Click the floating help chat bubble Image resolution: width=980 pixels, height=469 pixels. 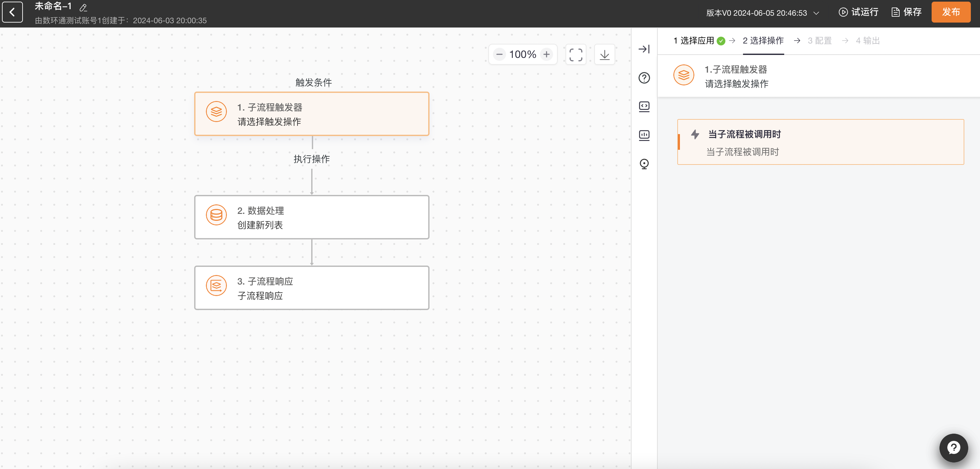coord(954,448)
